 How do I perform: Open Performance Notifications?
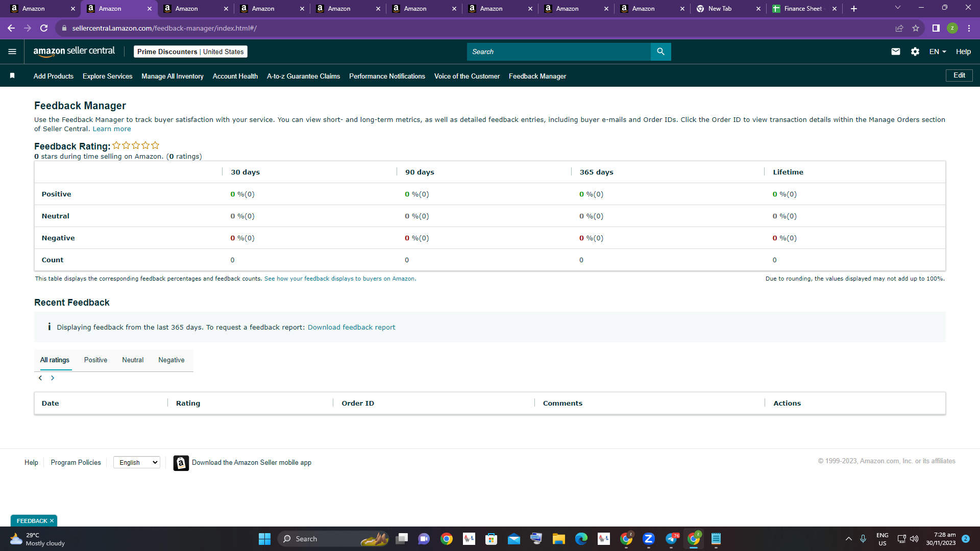click(x=387, y=76)
